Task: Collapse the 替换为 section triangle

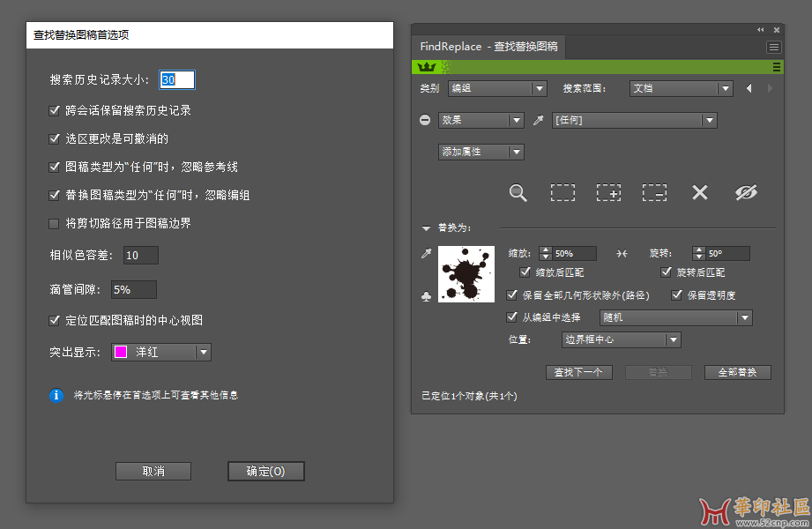Action: pos(426,228)
